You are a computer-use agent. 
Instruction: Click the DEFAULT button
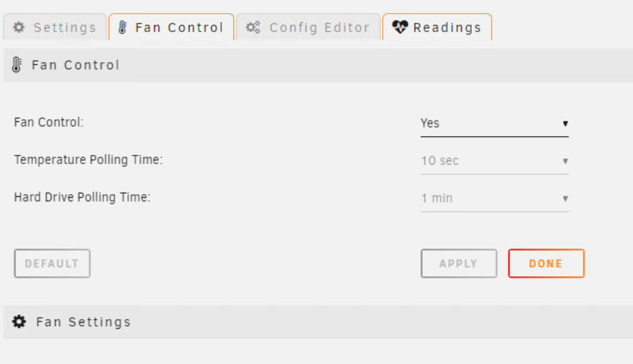tap(52, 263)
